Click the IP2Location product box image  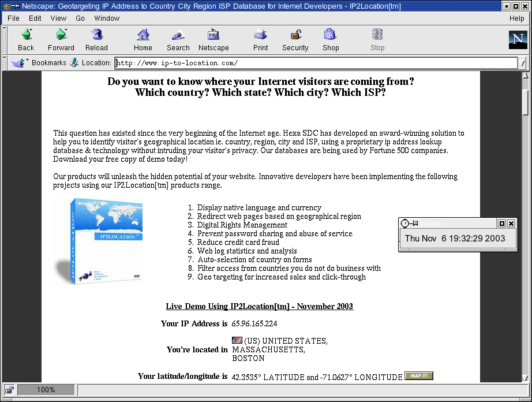(x=98, y=241)
